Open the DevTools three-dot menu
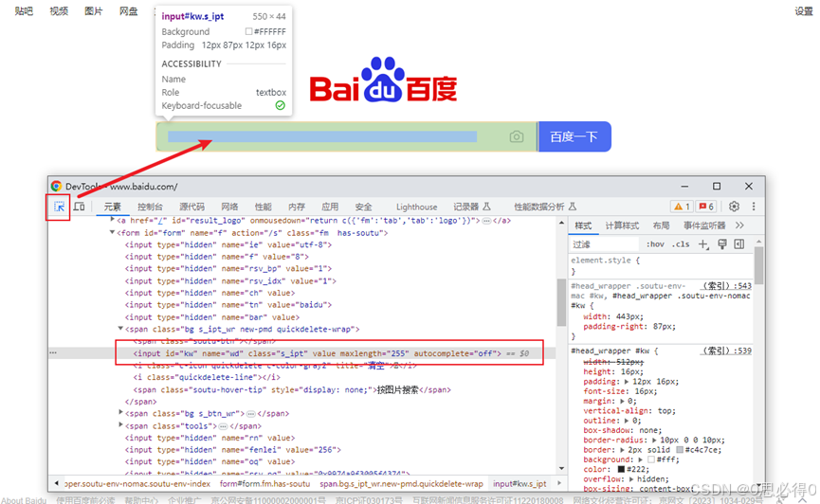820x504 pixels. [x=754, y=207]
